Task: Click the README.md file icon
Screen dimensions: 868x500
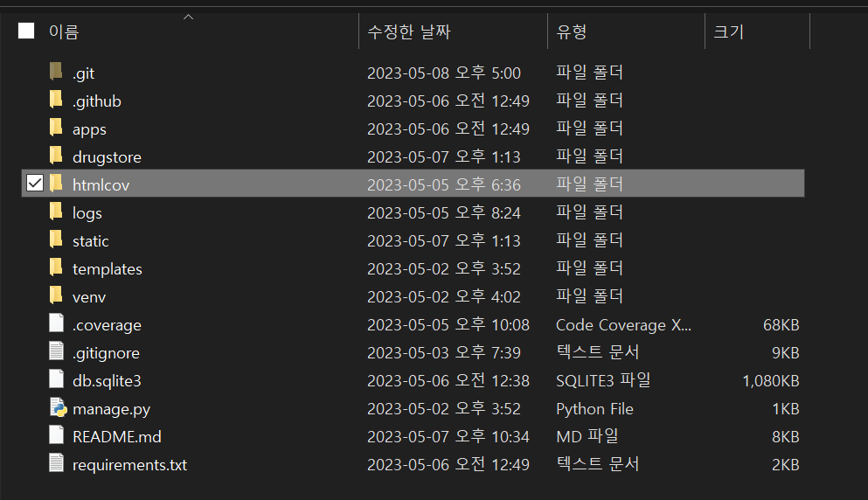Action: (57, 434)
